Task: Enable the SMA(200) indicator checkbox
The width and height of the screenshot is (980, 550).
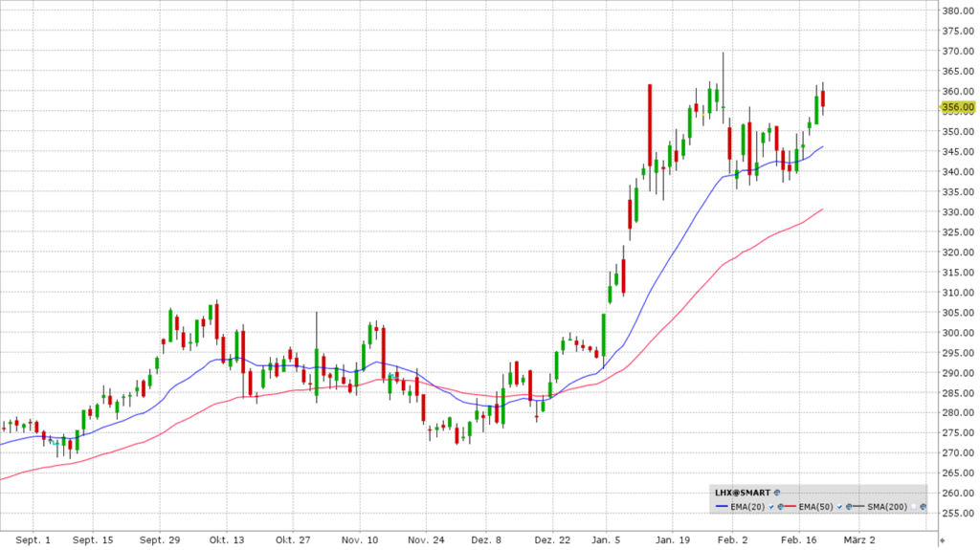Action: click(x=914, y=506)
